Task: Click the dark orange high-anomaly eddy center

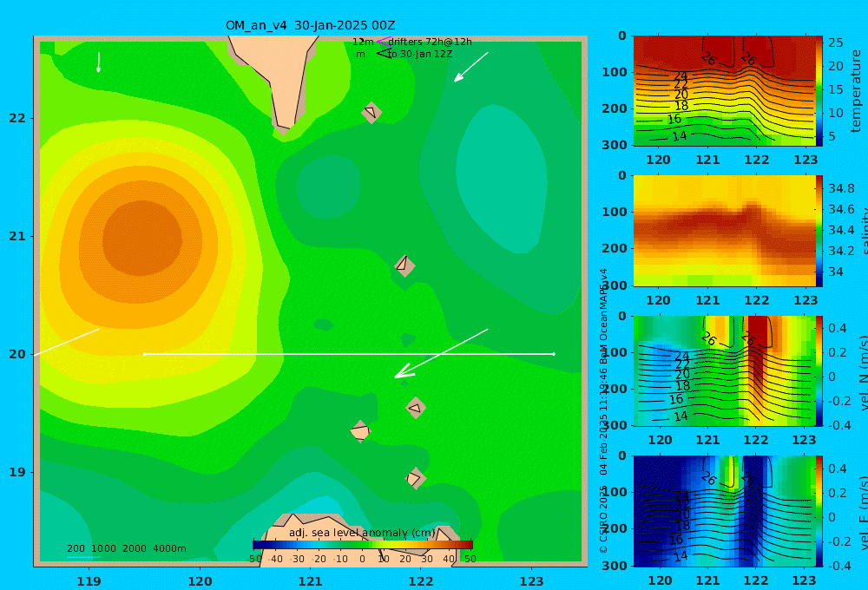Action: [x=142, y=239]
